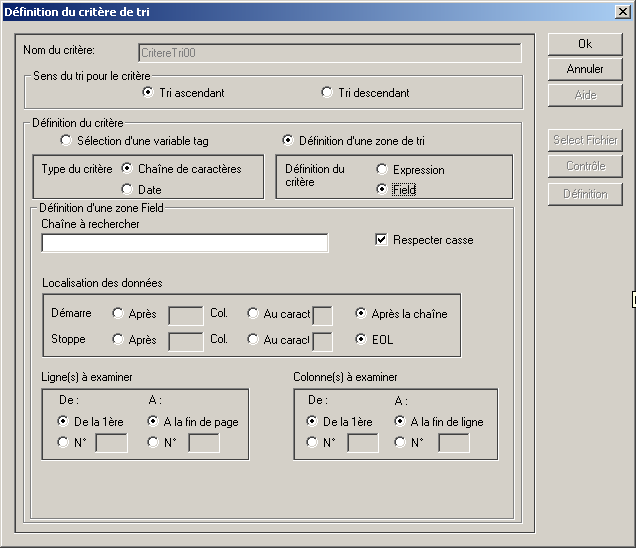Set criterion type to Date

[127, 189]
